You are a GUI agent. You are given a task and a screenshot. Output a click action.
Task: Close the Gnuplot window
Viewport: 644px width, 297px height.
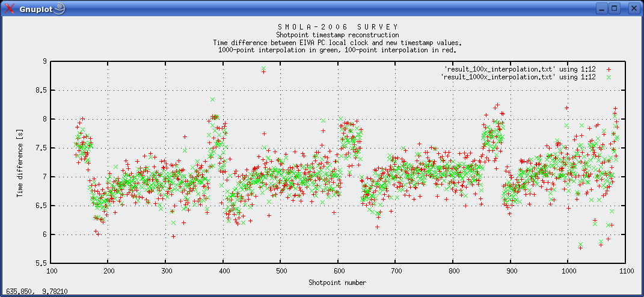633,8
